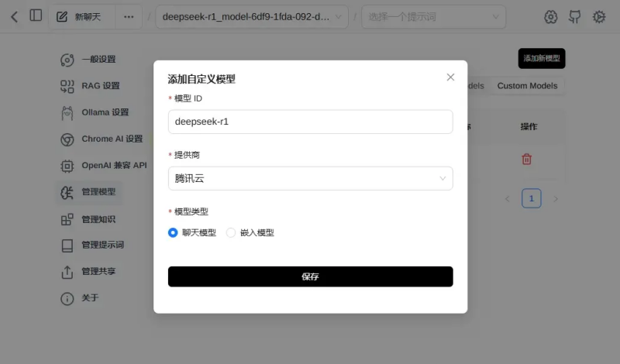Click the 管理知识 blocks icon
This screenshot has height=364, width=620.
pos(67,219)
